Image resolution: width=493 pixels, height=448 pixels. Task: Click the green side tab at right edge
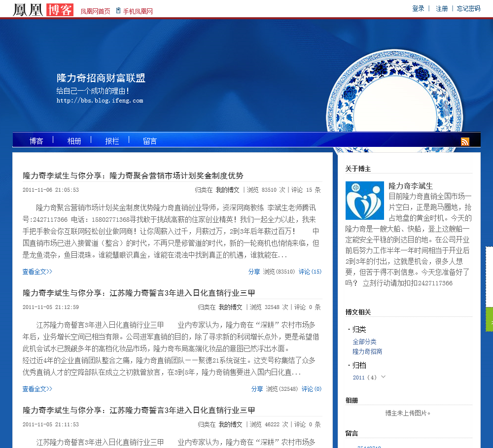[x=489, y=319]
